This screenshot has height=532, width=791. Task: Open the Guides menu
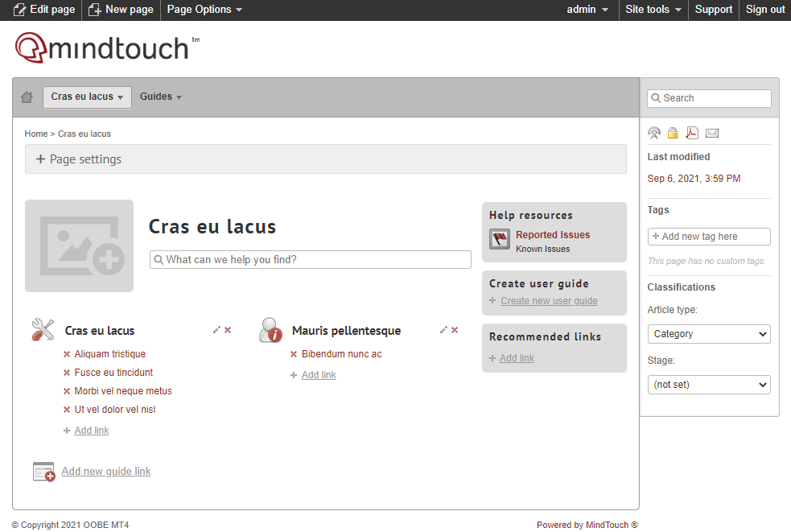pyautogui.click(x=161, y=97)
